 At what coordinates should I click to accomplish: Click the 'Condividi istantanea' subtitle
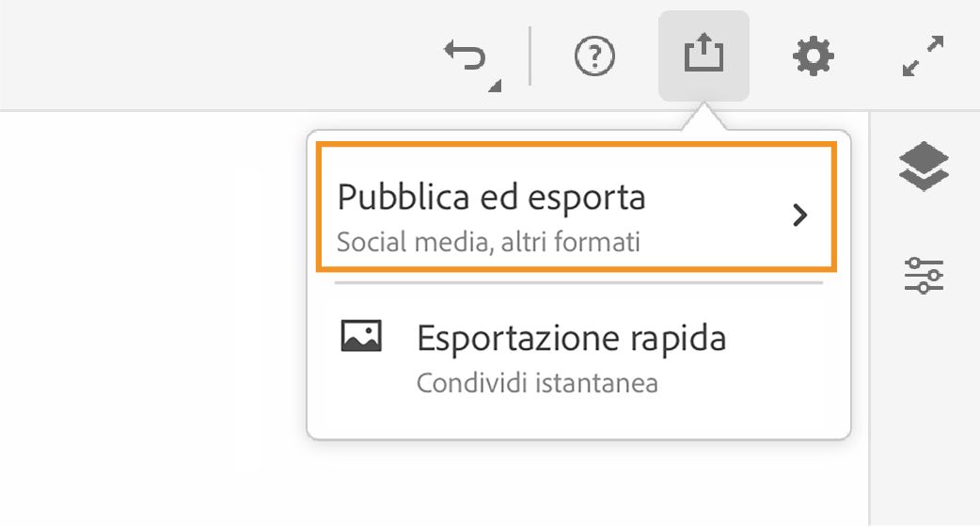click(x=538, y=383)
